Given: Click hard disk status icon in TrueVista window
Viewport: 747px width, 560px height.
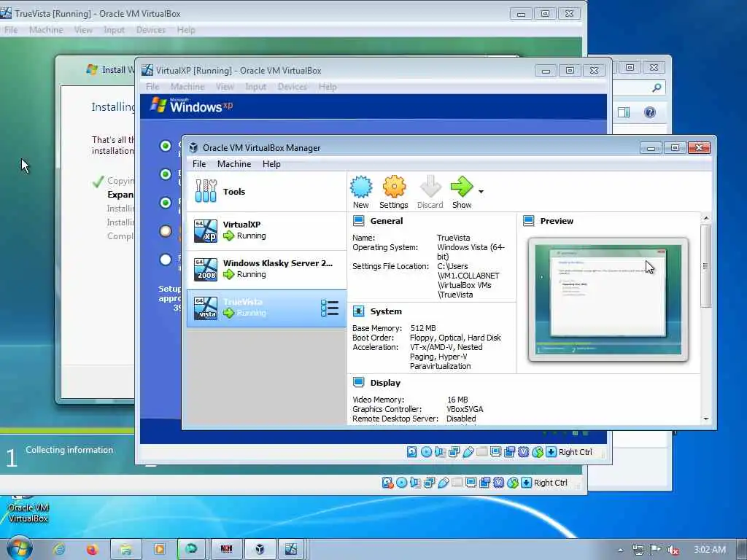Looking at the screenshot, I should click(388, 483).
